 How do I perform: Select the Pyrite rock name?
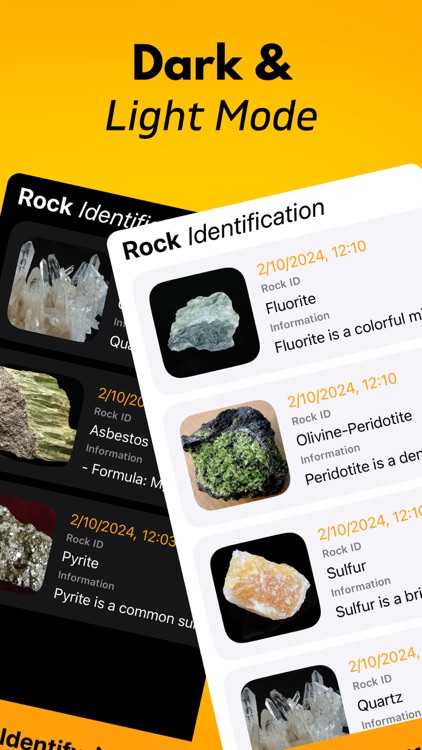(80, 560)
